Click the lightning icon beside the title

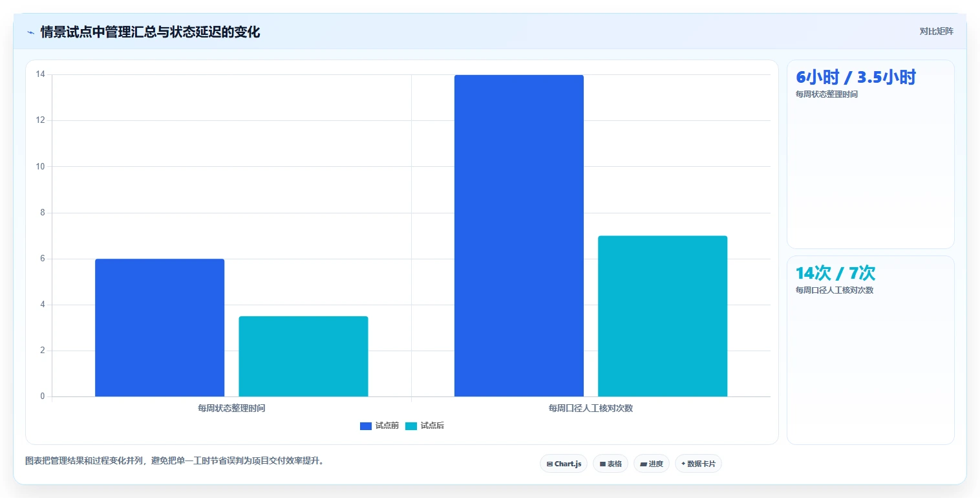click(x=30, y=32)
